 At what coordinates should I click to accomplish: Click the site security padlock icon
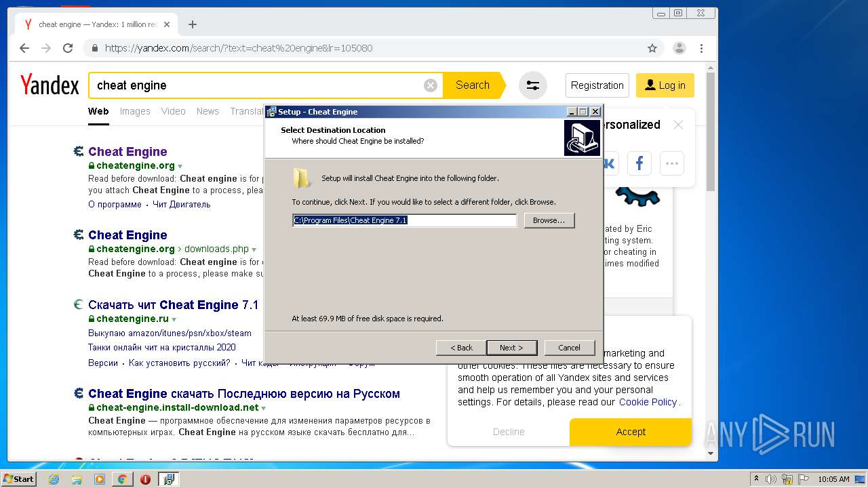tap(95, 48)
